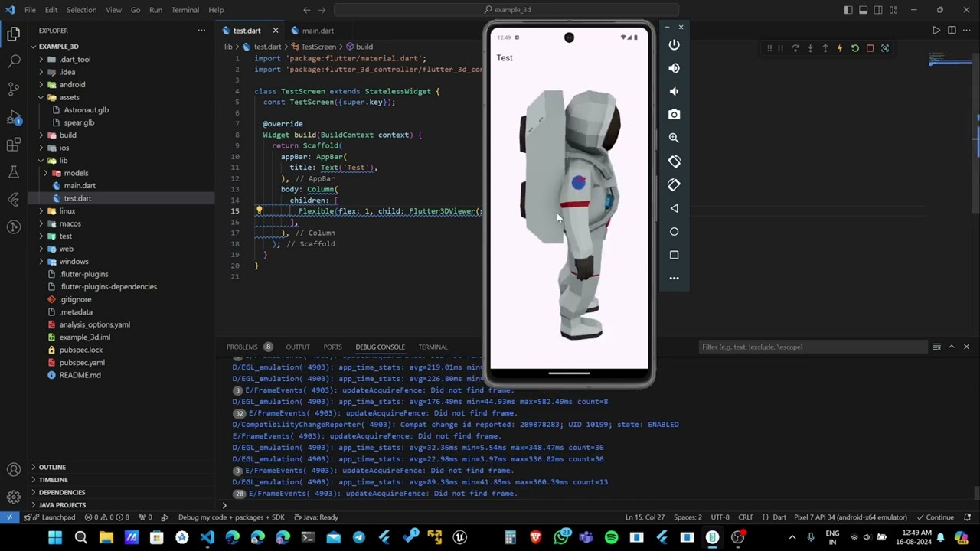Viewport: 980px width, 551px height.
Task: Open the Extensions view
Action: click(x=14, y=145)
